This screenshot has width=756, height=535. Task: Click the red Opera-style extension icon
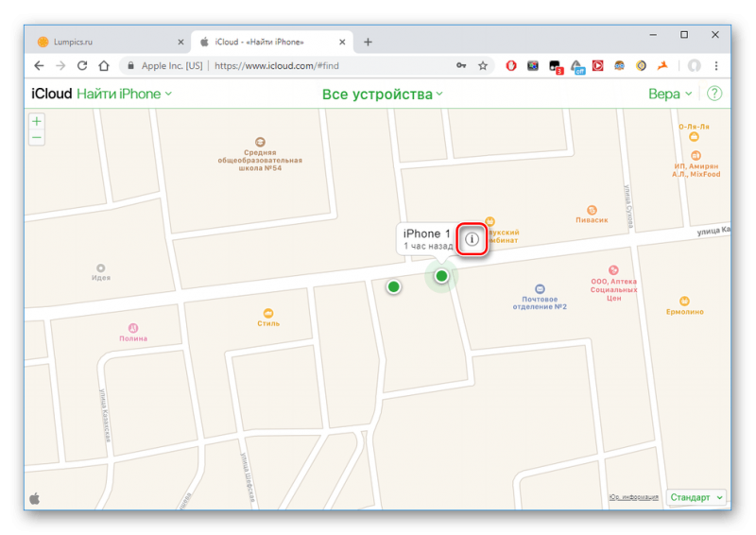tap(511, 65)
